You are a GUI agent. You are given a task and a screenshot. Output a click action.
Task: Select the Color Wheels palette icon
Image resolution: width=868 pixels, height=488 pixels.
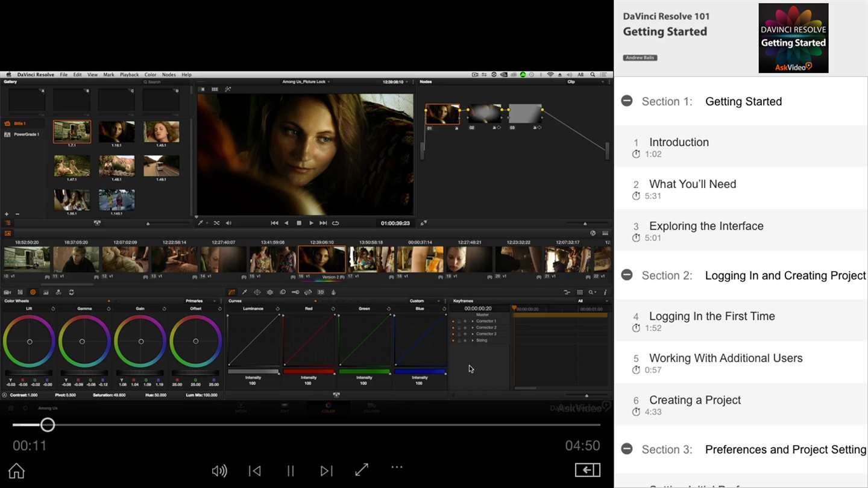(x=33, y=292)
